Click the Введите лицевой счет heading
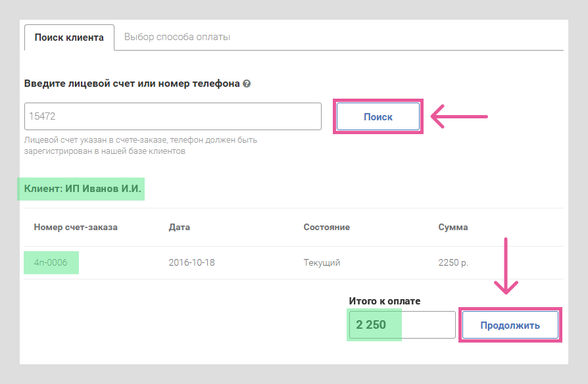Image resolution: width=588 pixels, height=384 pixels. click(132, 84)
